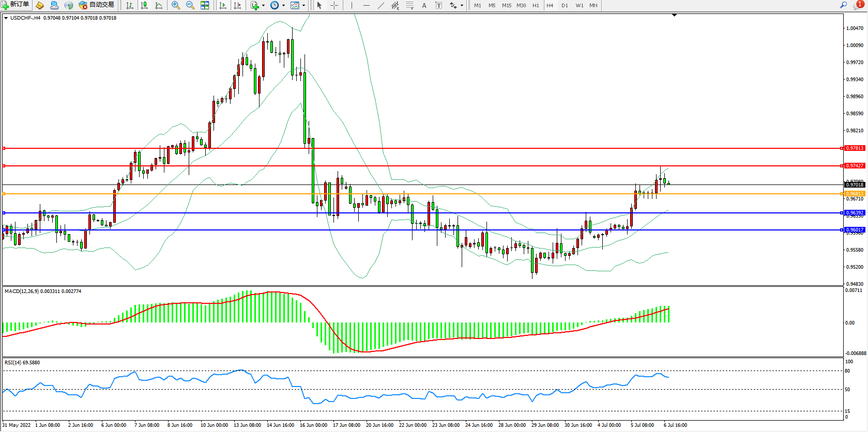Open the chat notifications icon with red badge

tap(857, 5)
